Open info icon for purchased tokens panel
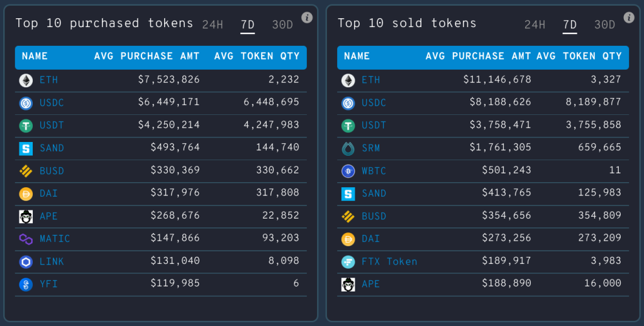 (x=307, y=18)
